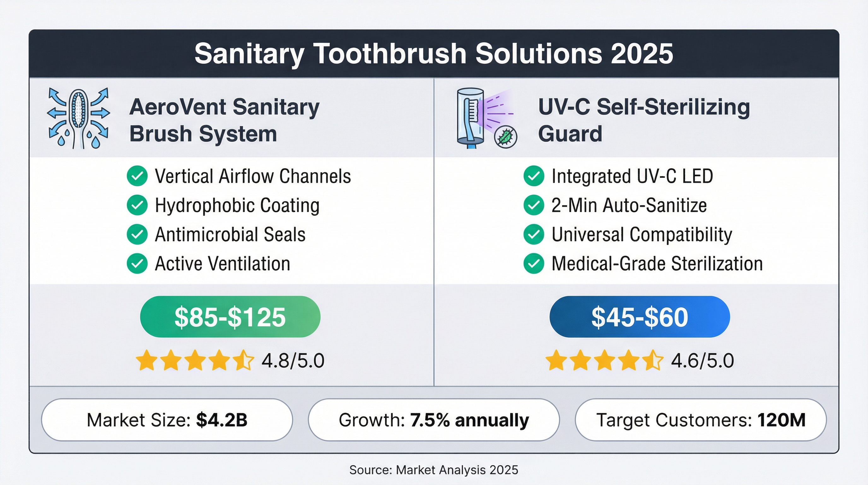Click the Source: Market Analysis 2025 text
The height and width of the screenshot is (485, 868).
tap(434, 470)
